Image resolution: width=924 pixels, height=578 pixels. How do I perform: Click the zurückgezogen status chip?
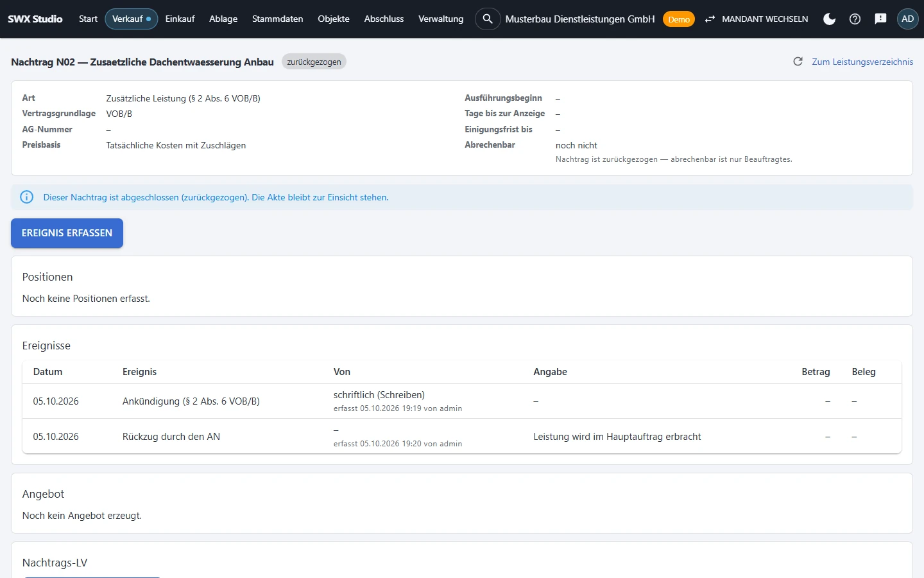tap(314, 62)
